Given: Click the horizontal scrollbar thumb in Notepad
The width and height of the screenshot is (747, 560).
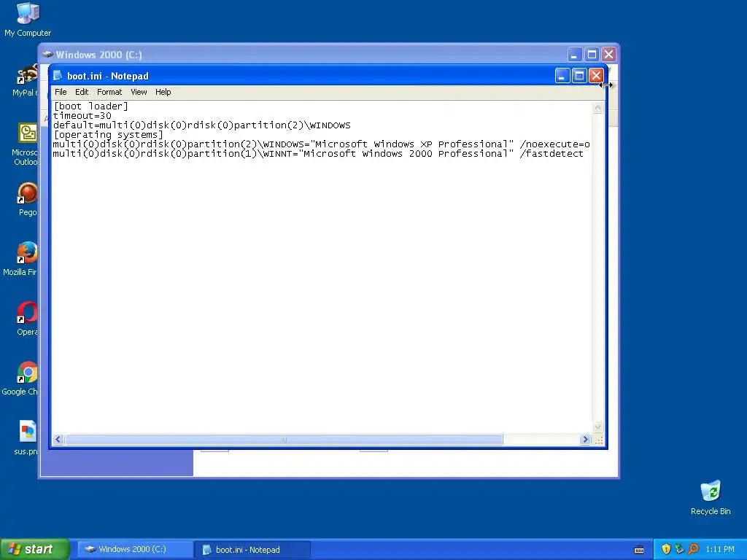Looking at the screenshot, I should click(284, 440).
